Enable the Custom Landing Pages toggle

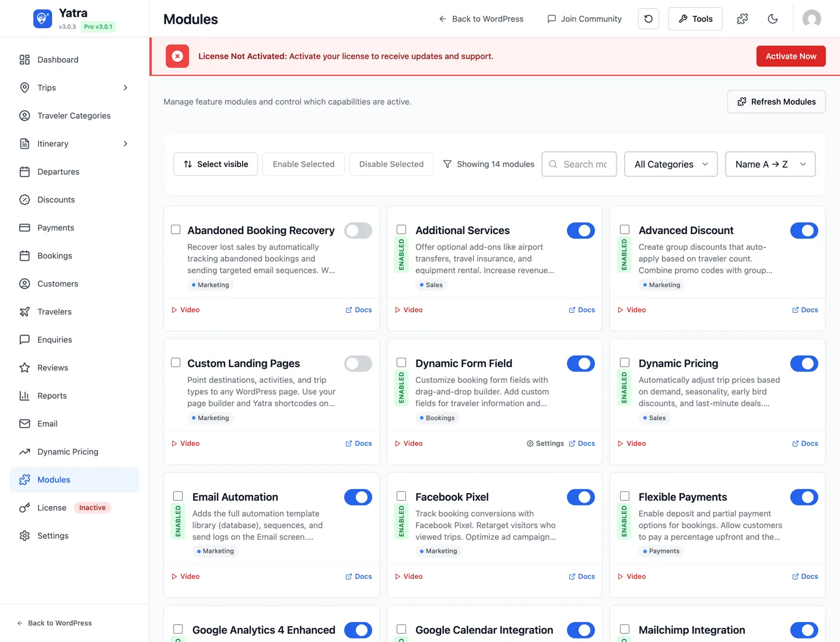(x=358, y=364)
